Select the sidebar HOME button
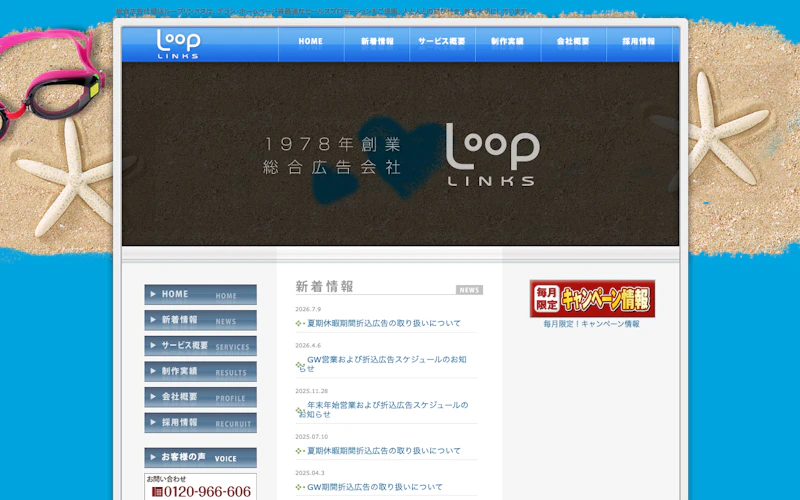The image size is (800, 500). pos(201,294)
